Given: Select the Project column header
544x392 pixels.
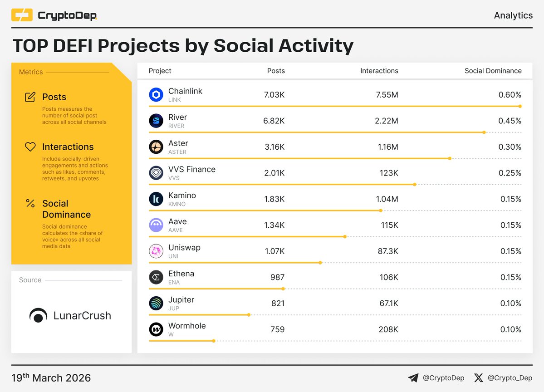Looking at the screenshot, I should pyautogui.click(x=159, y=71).
